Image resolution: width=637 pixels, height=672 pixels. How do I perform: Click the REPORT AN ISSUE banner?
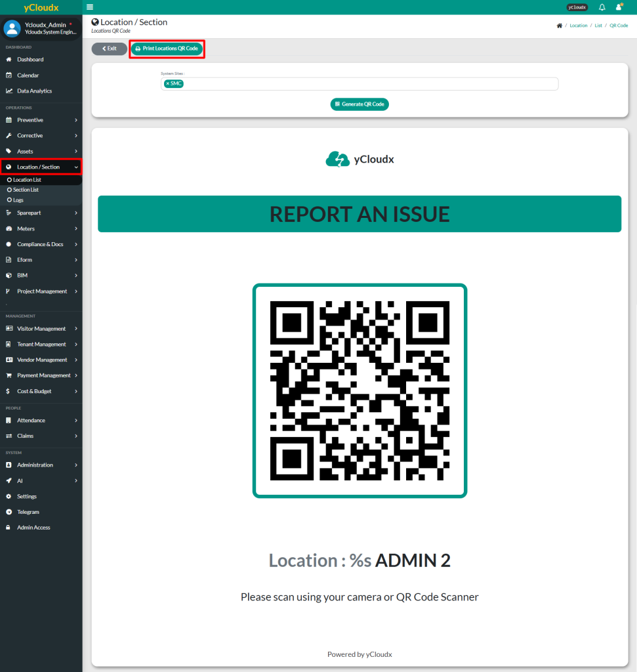(360, 214)
